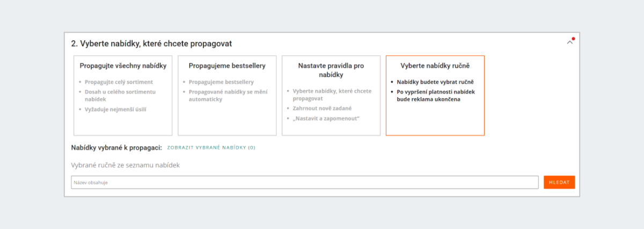The width and height of the screenshot is (644, 229).
Task: Open "Zobrazit vybrané nabídky (0)" link
Action: [x=211, y=147]
